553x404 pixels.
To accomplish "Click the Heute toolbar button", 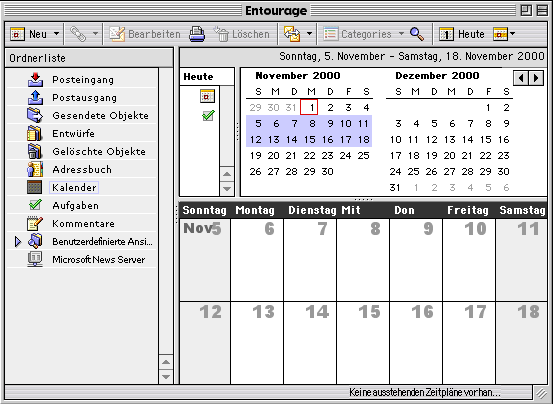I will 461,34.
